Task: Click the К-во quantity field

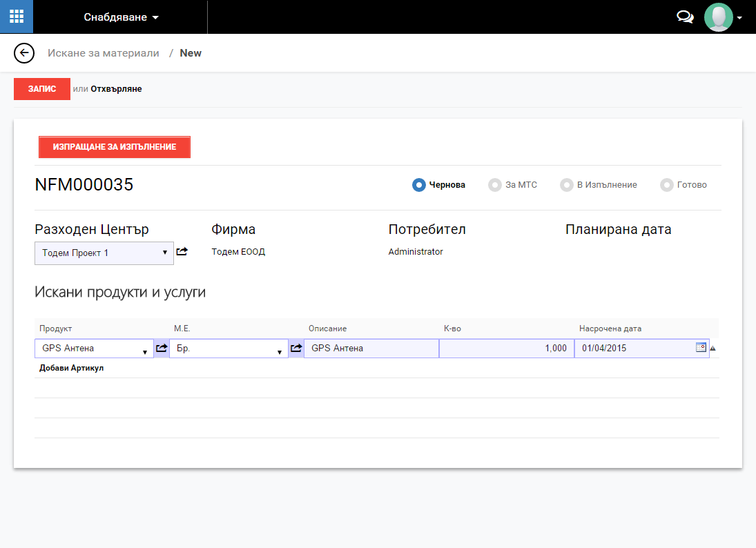Action: click(x=506, y=349)
